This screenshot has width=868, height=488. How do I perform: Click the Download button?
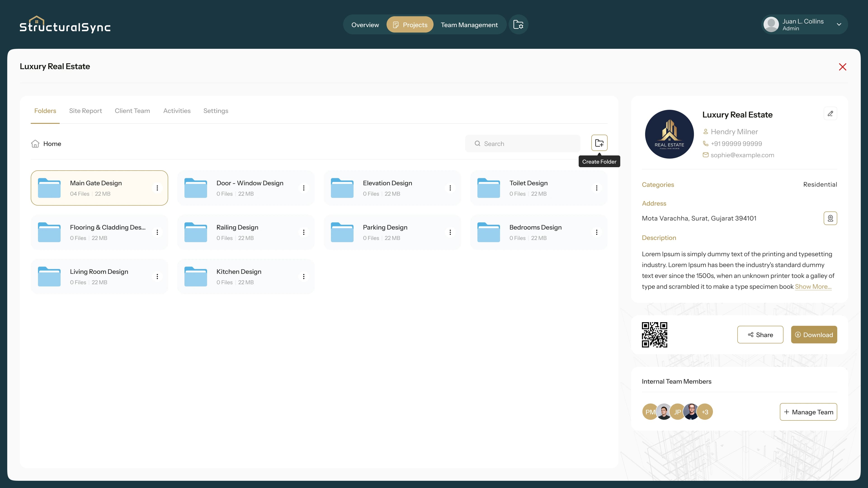(x=814, y=334)
